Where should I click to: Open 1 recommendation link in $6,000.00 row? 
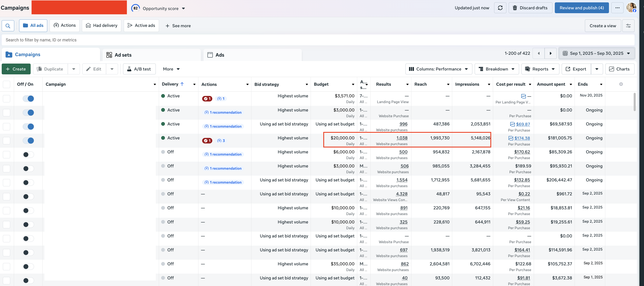tap(223, 154)
